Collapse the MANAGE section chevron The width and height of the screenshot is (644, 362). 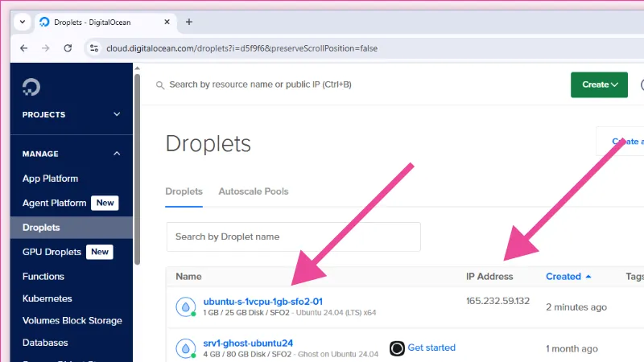[x=117, y=154]
